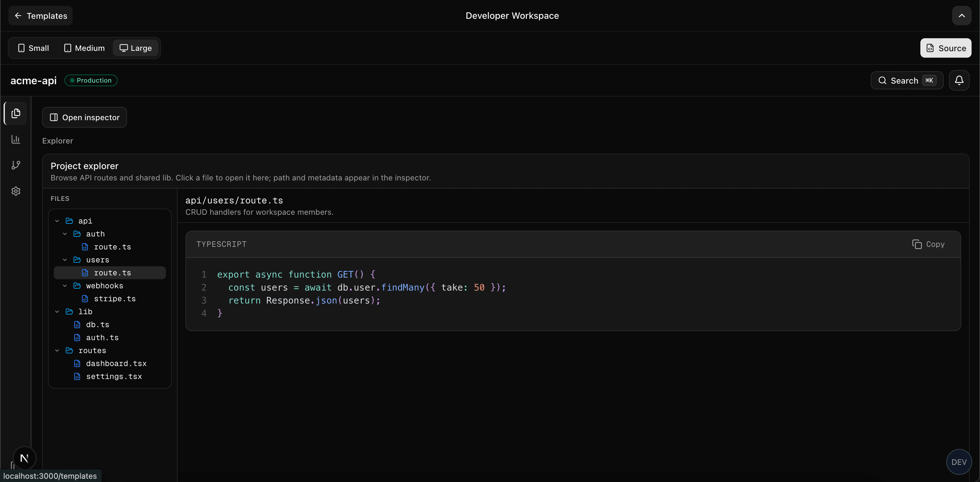Image resolution: width=980 pixels, height=482 pixels.
Task: Click the magnifier icon in Search
Action: pyautogui.click(x=882, y=81)
